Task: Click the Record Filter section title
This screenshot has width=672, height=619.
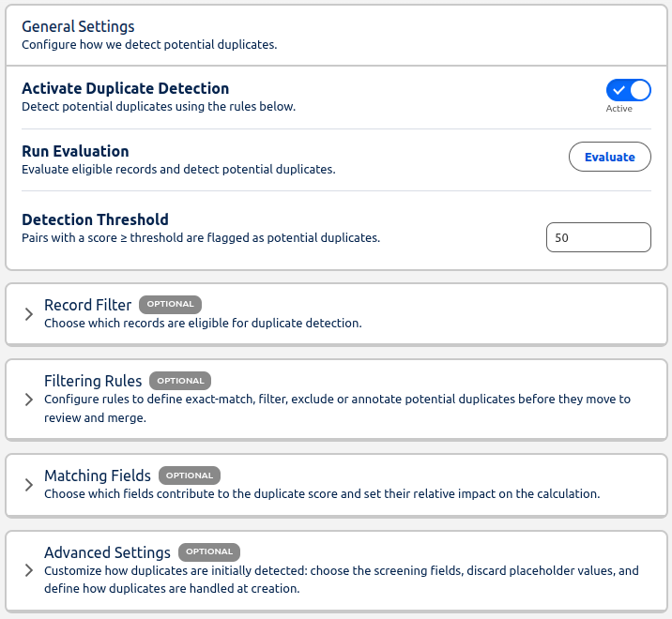Action: tap(87, 305)
